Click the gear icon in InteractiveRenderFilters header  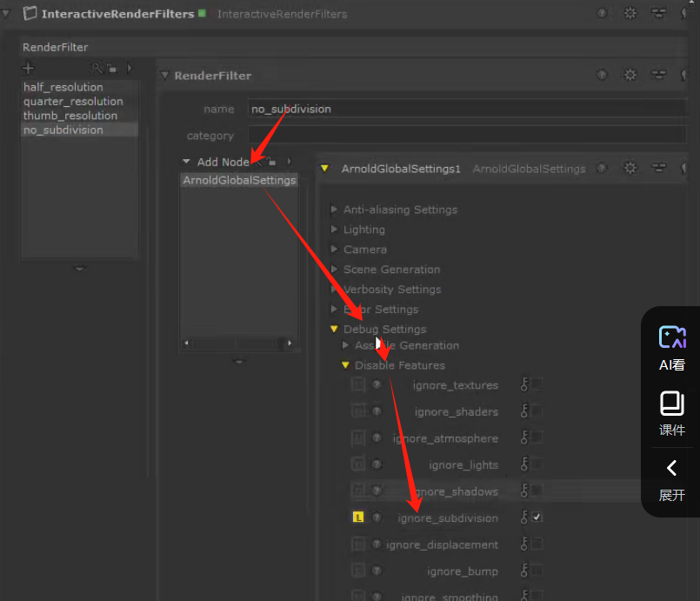[x=630, y=13]
